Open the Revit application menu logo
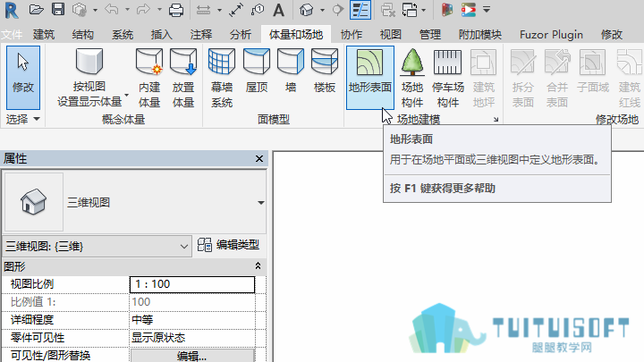Viewport: 644px width, 362px height. 11,10
